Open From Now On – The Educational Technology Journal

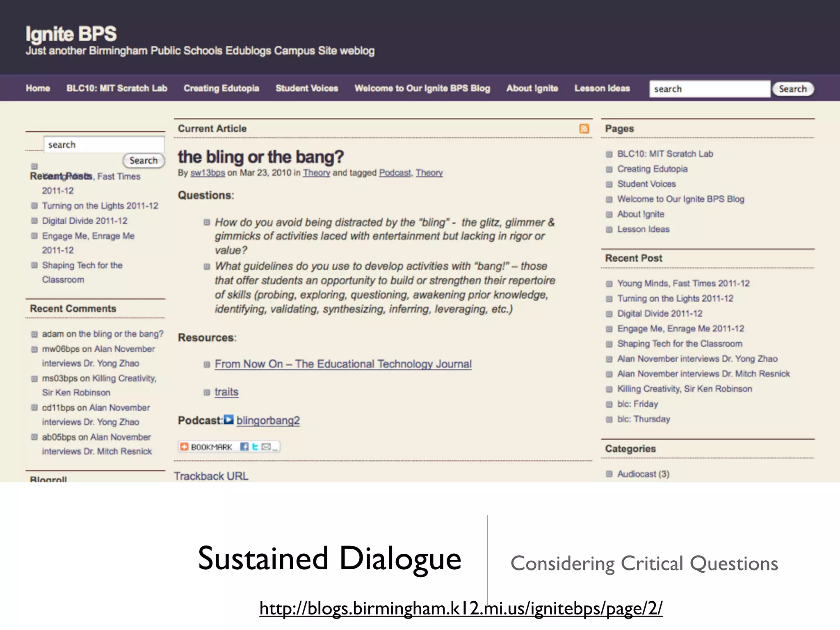coord(343,364)
